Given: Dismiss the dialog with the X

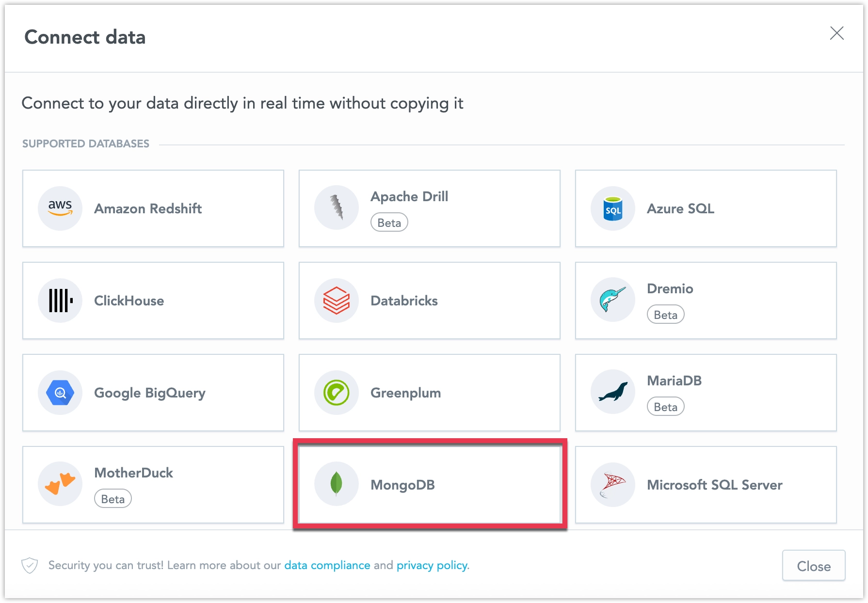Looking at the screenshot, I should coord(837,33).
